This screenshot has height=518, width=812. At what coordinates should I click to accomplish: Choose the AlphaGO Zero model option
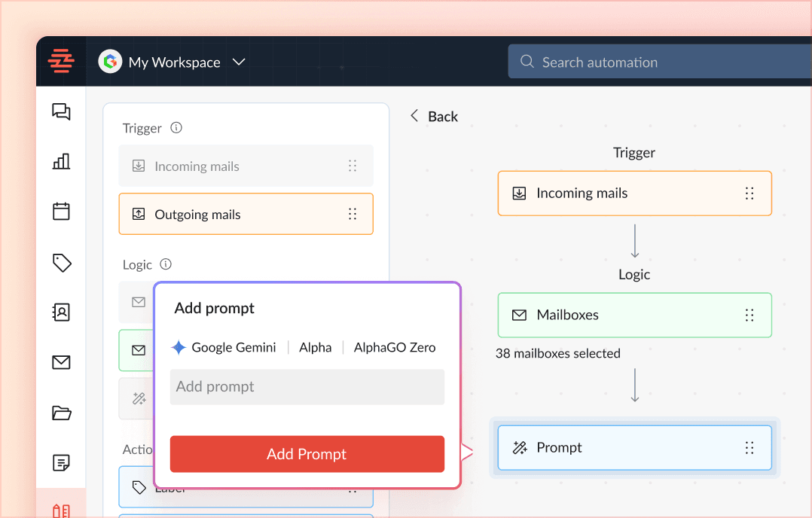[395, 347]
